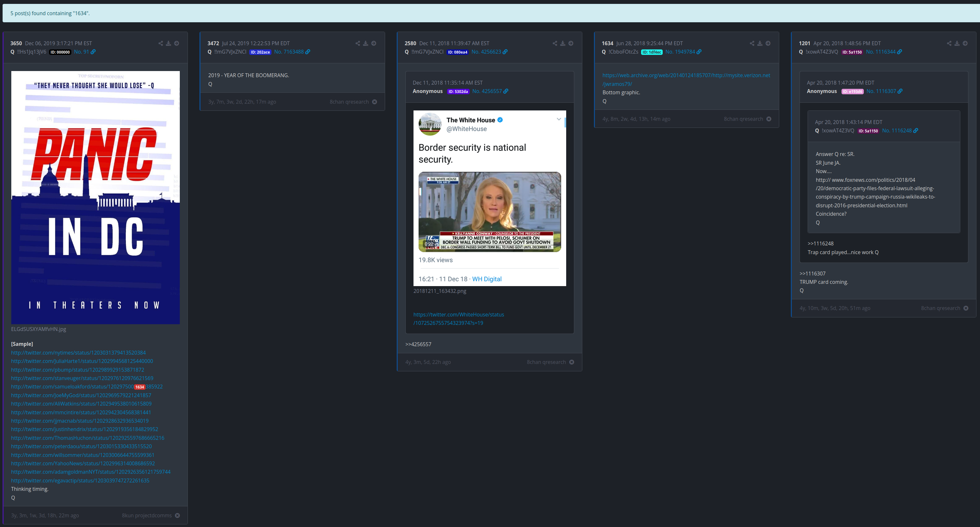This screenshot has height=527, width=980.
Task: Click post number 3650 heading
Action: 16,43
